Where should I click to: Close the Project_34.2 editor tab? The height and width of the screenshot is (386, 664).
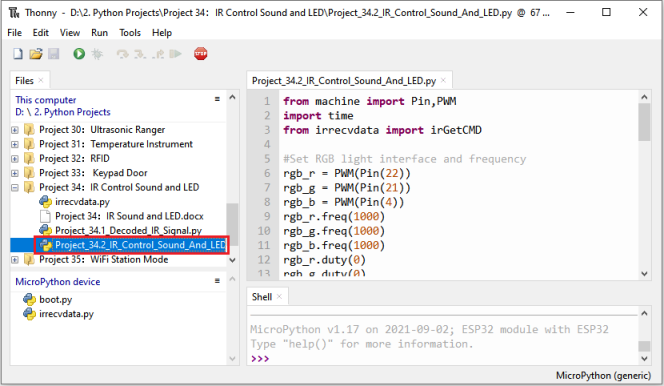tap(443, 80)
